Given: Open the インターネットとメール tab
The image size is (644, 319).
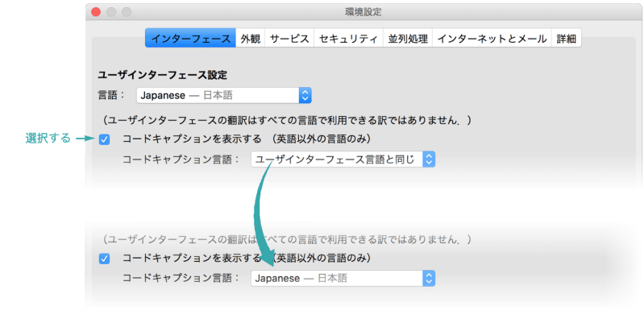Looking at the screenshot, I should (492, 38).
